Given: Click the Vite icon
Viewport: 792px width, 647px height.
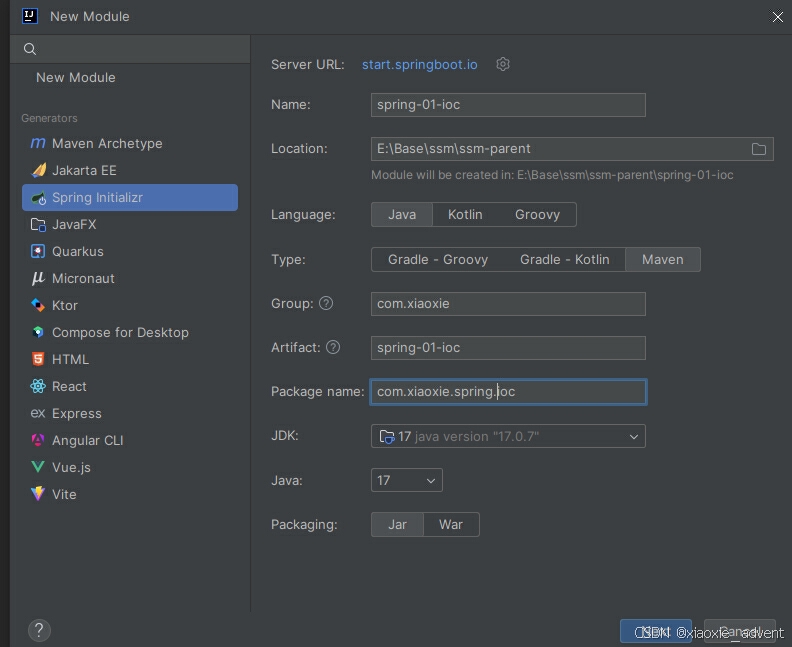Looking at the screenshot, I should (x=38, y=494).
